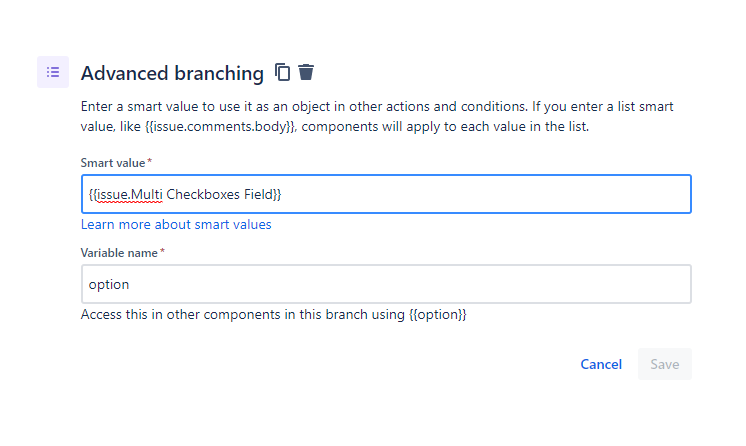Click the red-underlined issue.Multi text
This screenshot has width=746, height=446.
(x=129, y=194)
